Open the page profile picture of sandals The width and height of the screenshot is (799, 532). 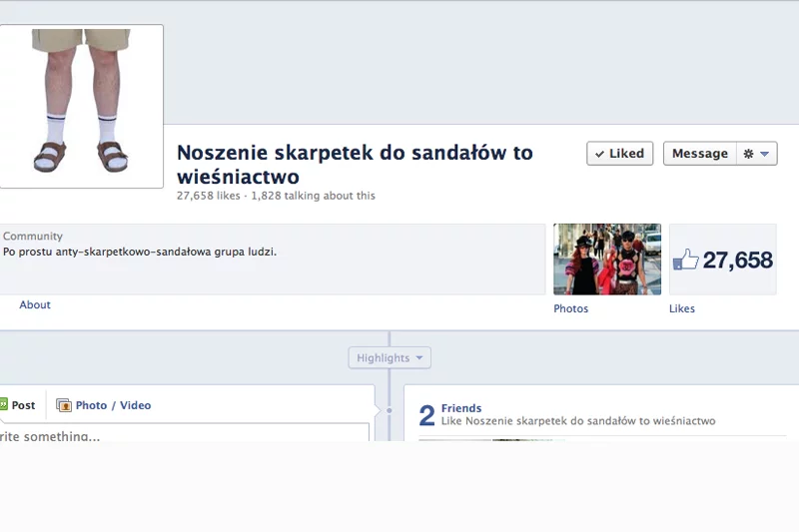pyautogui.click(x=81, y=106)
